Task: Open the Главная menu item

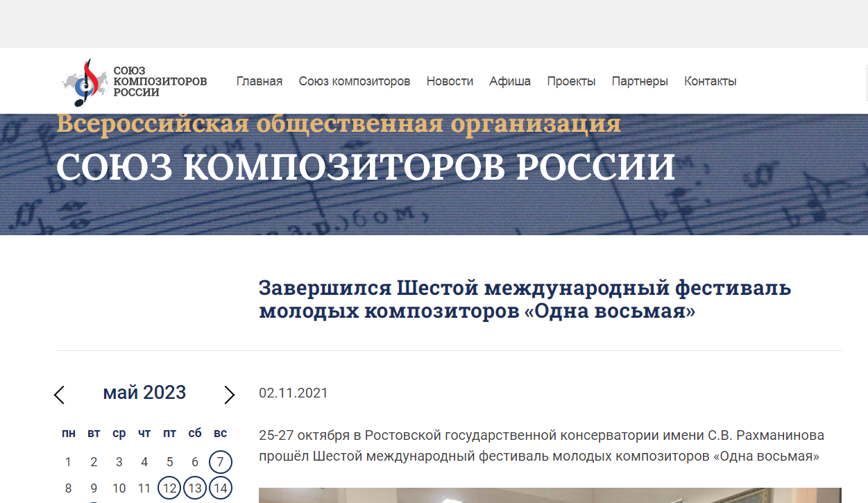Action: 259,81
